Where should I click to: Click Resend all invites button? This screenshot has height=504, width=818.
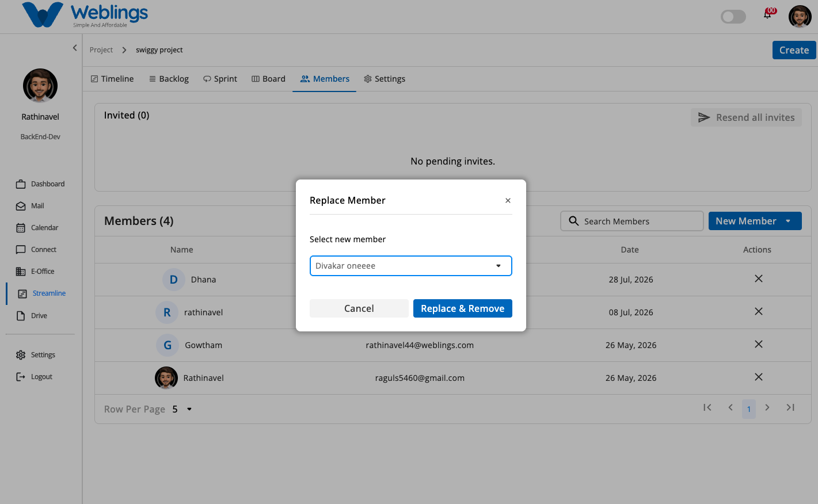coord(746,117)
